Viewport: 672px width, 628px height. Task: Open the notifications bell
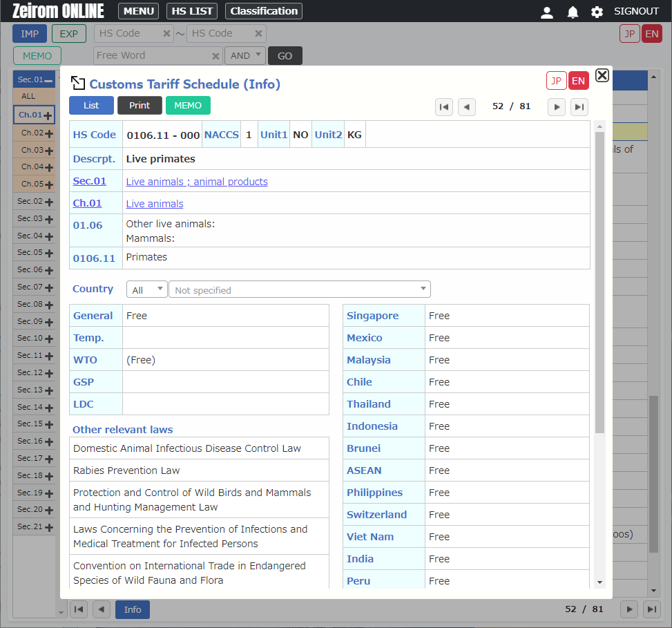(x=573, y=12)
